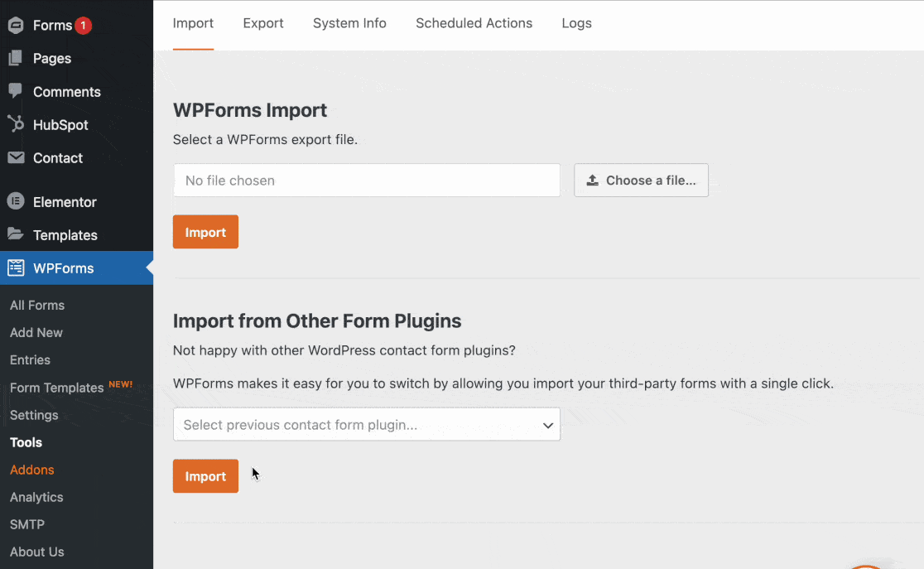Click the chevron arrow of plugin selector
This screenshot has height=569, width=924.
[548, 425]
